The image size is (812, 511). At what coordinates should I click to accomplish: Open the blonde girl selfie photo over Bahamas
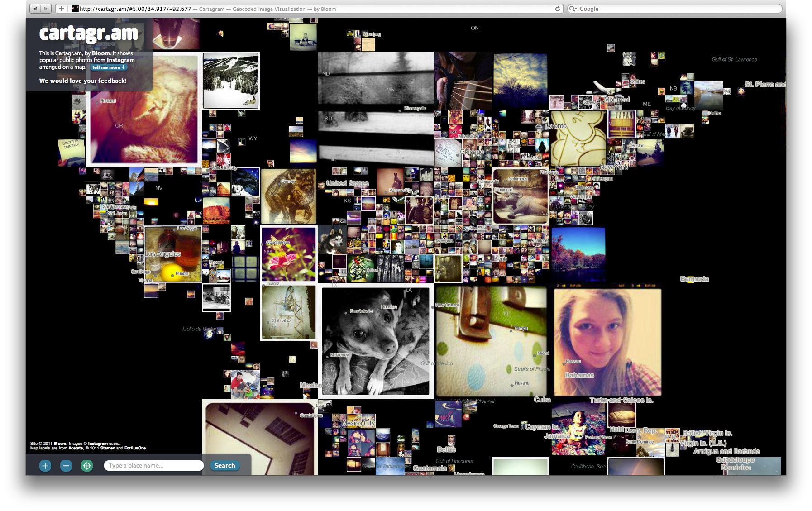coord(607,342)
